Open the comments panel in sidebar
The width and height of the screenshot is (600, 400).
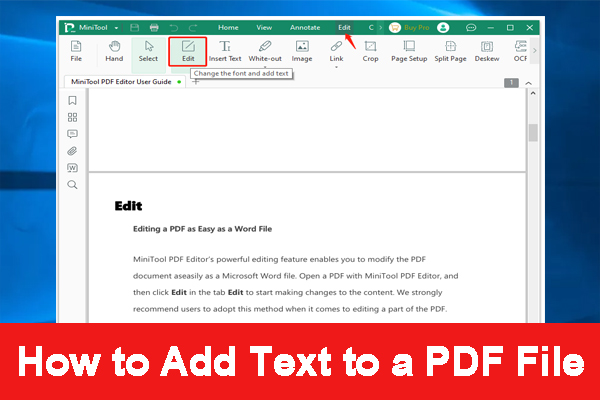click(72, 134)
